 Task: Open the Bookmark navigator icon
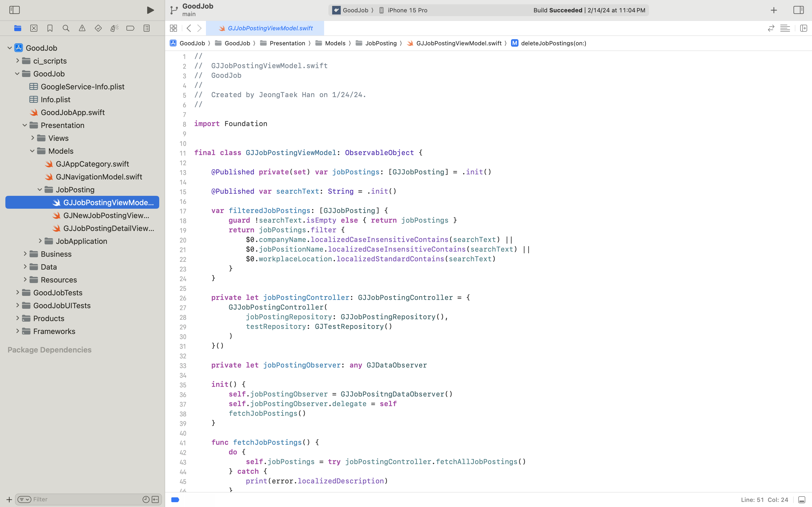coord(50,28)
